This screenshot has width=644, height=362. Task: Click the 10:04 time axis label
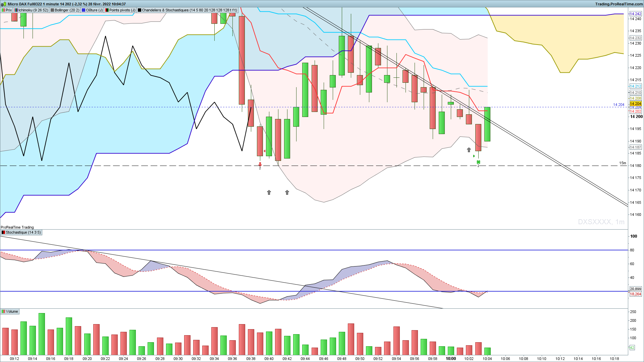(487, 359)
